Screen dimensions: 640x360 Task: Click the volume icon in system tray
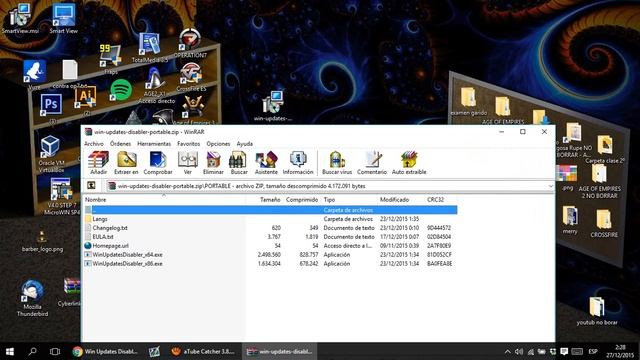pyautogui.click(x=519, y=351)
